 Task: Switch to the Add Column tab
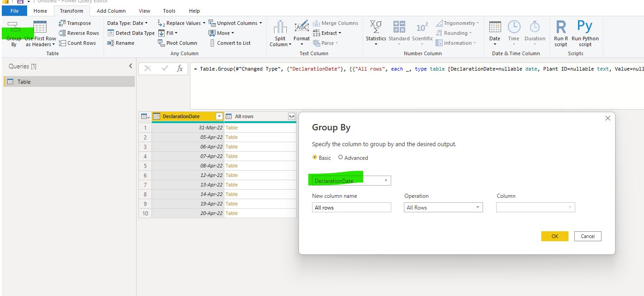tap(111, 11)
